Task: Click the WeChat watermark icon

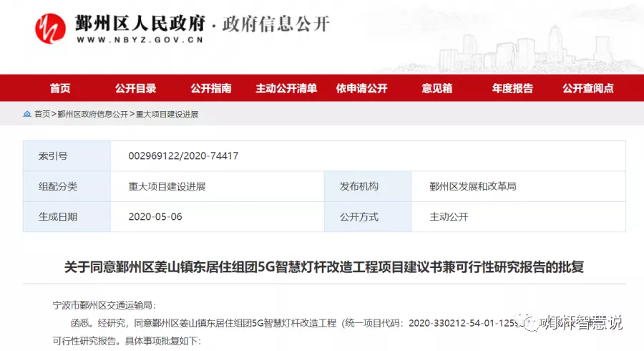Action: point(530,323)
